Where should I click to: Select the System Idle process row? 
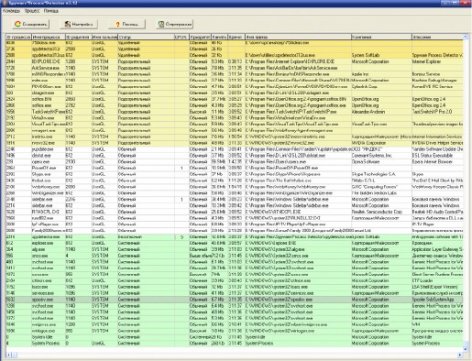(x=234, y=337)
